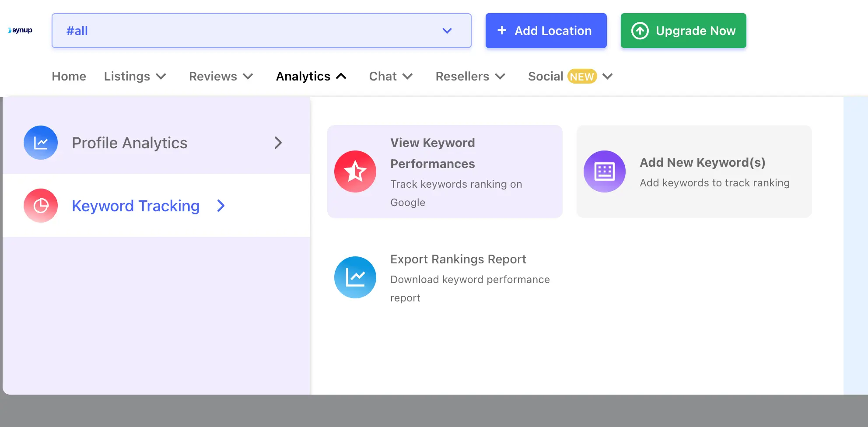Image resolution: width=868 pixels, height=427 pixels.
Task: Click the Profile Analytics chart icon
Action: coord(41,143)
